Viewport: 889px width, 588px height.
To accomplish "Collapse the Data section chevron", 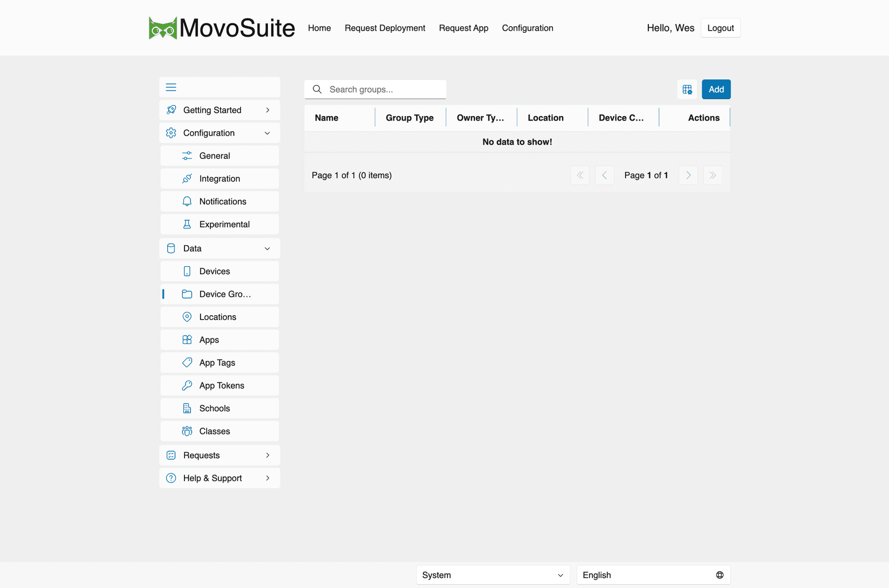I will (x=267, y=248).
